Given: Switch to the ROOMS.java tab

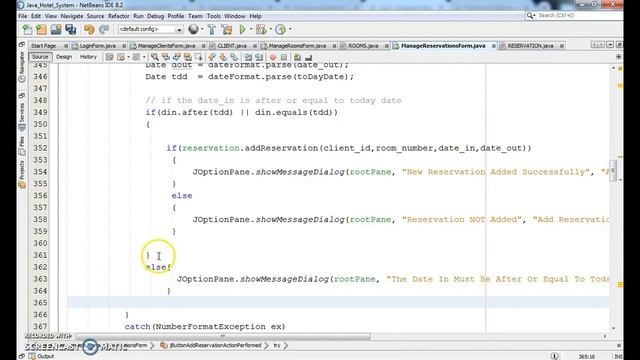Looking at the screenshot, I should pyautogui.click(x=363, y=46).
